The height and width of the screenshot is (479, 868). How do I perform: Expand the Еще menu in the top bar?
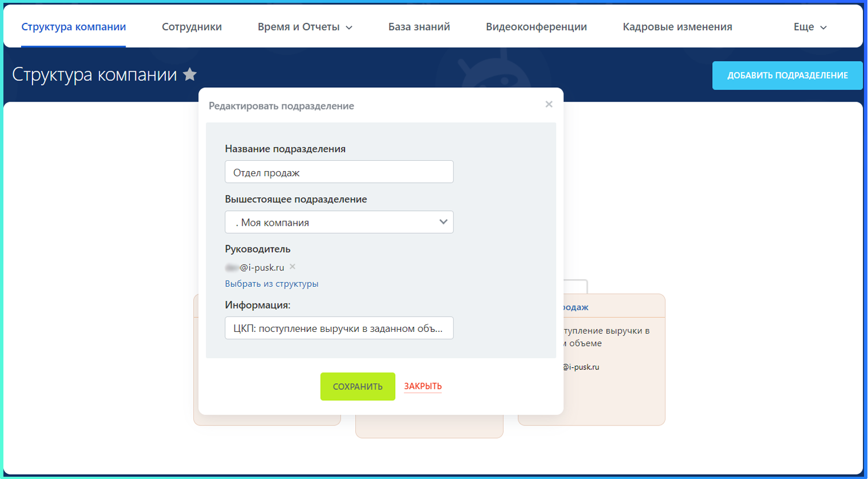(810, 27)
